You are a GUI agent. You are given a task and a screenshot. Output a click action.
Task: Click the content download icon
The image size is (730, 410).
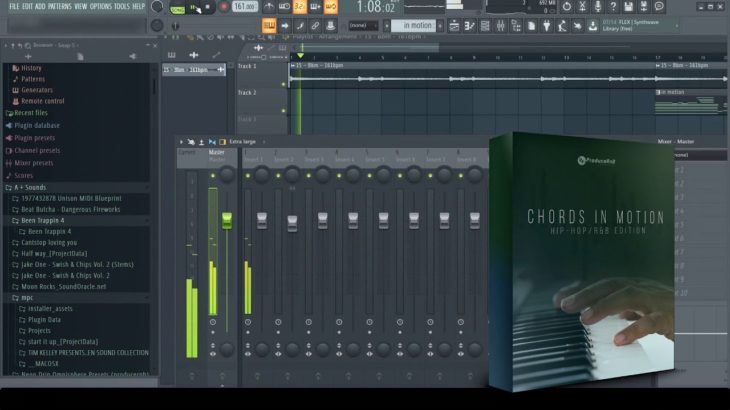click(593, 26)
